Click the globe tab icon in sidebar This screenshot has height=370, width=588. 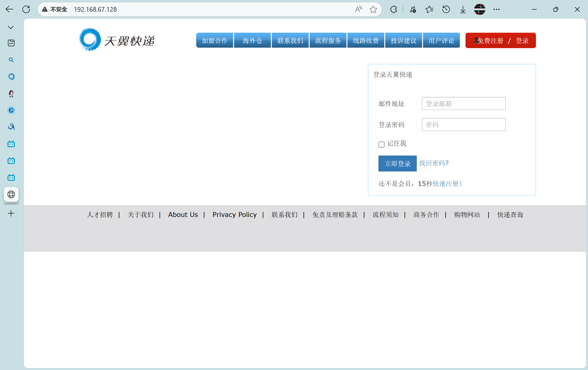pyautogui.click(x=11, y=194)
